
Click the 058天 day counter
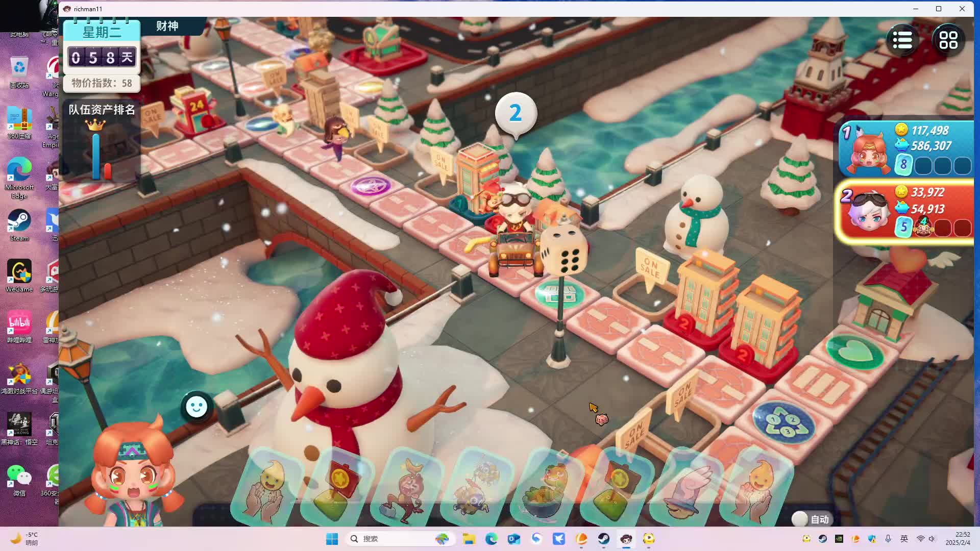coord(102,57)
